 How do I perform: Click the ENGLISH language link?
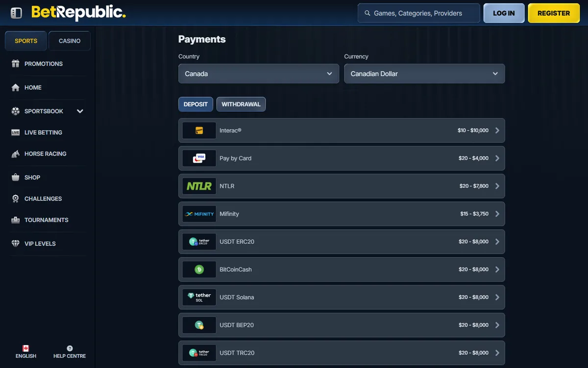[26, 356]
